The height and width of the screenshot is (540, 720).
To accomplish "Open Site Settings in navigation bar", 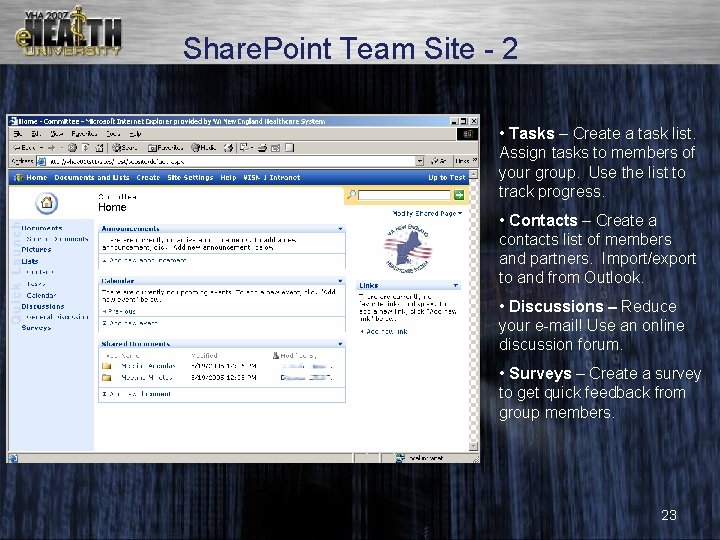I will pos(190,178).
